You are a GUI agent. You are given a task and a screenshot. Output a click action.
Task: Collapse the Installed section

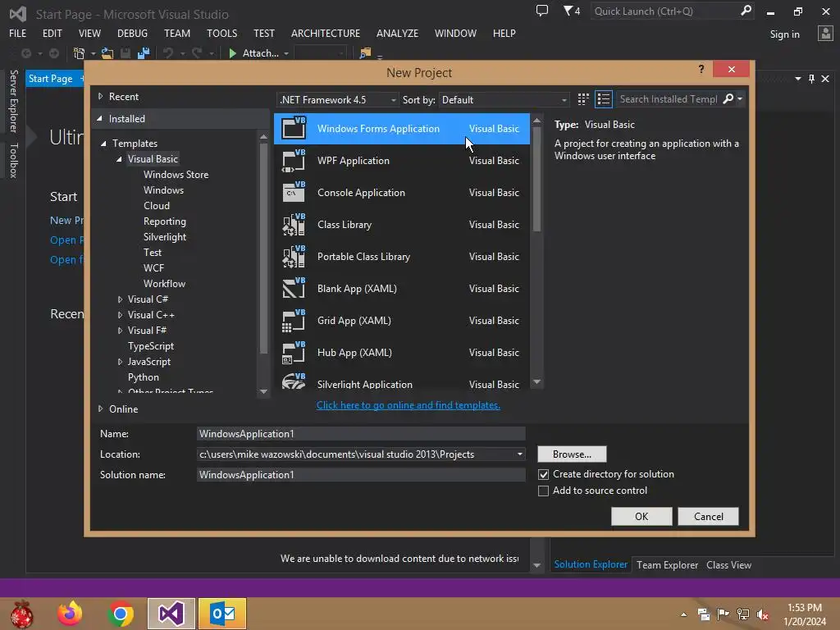coord(99,118)
